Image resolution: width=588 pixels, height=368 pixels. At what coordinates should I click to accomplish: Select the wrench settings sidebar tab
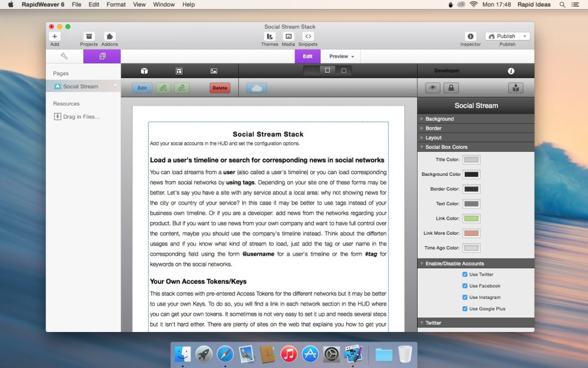coord(64,56)
